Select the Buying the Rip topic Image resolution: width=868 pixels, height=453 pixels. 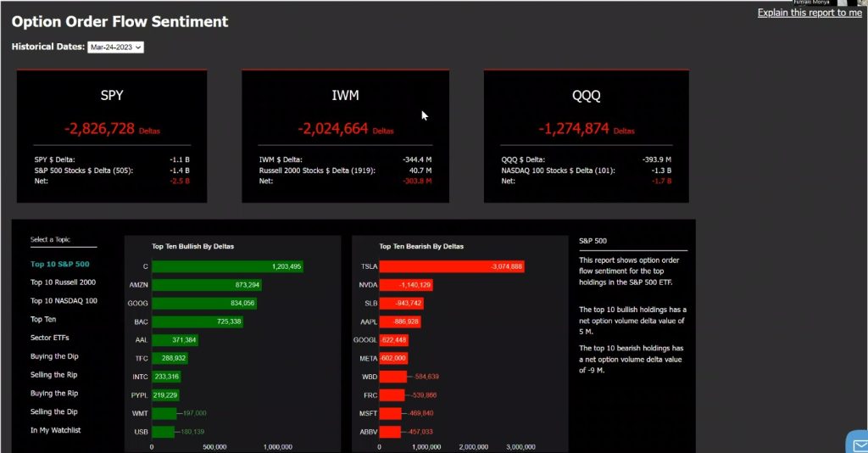point(54,393)
